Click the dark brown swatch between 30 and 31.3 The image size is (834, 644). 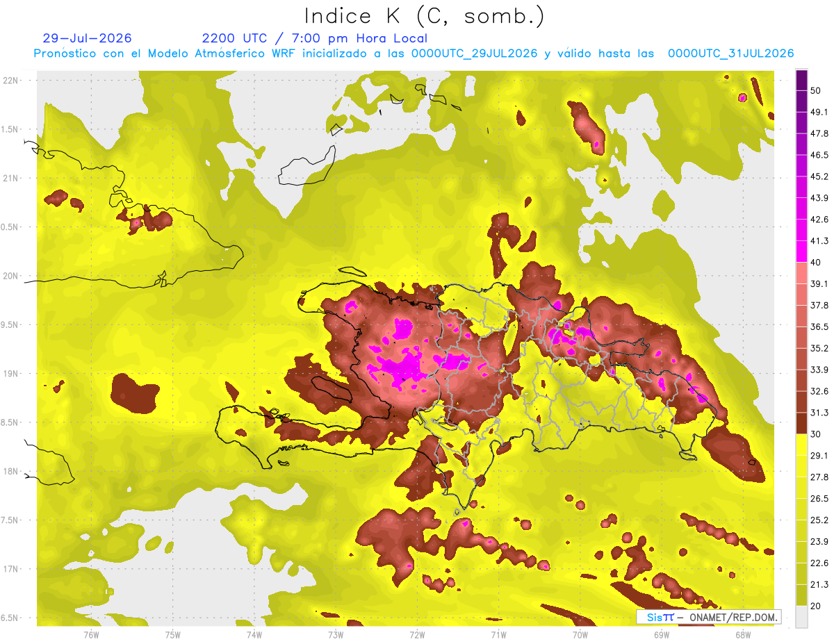click(x=802, y=423)
